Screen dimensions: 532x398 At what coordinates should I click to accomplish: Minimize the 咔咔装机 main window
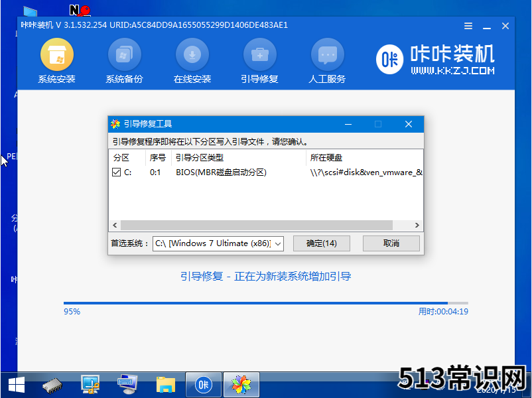[487, 26]
